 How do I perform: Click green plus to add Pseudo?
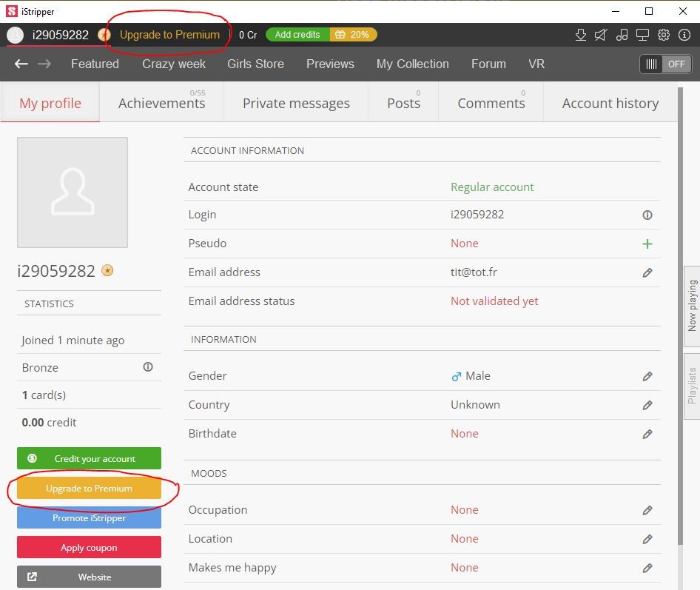(647, 244)
